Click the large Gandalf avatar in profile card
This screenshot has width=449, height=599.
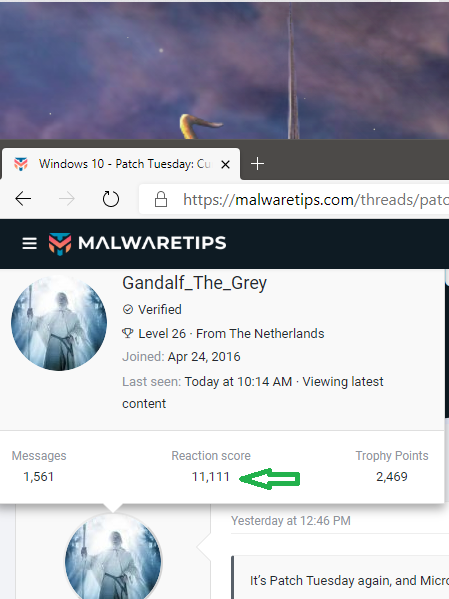point(59,323)
